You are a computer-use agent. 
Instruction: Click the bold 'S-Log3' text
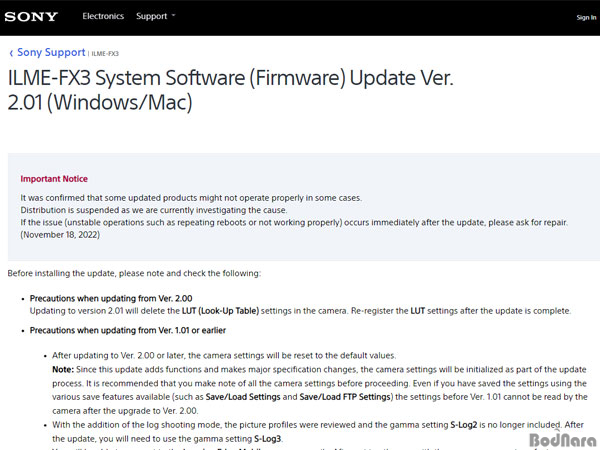click(268, 439)
